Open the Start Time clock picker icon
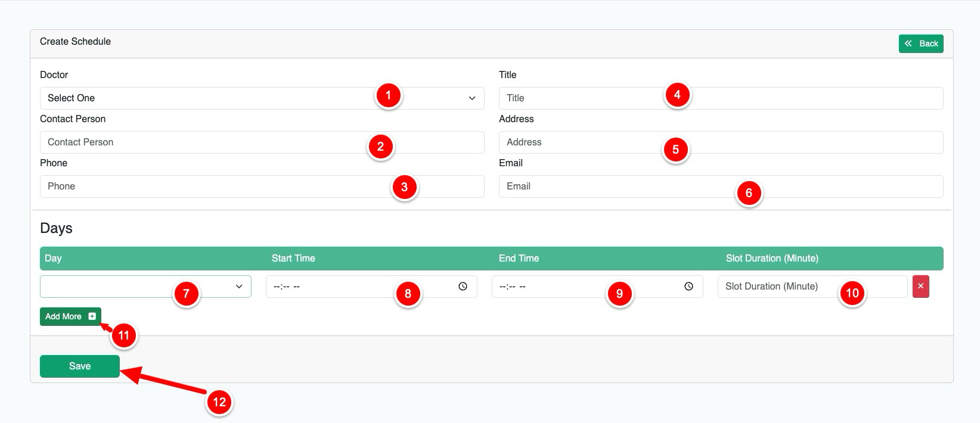 pos(463,287)
